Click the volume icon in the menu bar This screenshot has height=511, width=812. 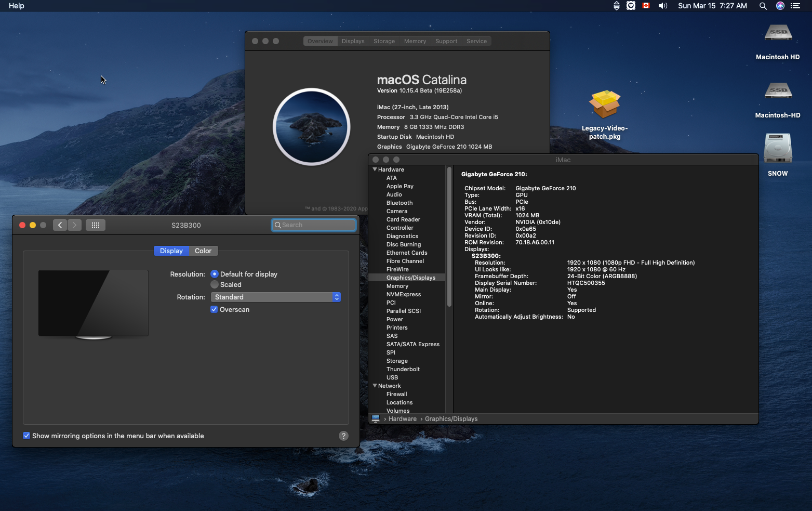pyautogui.click(x=662, y=6)
